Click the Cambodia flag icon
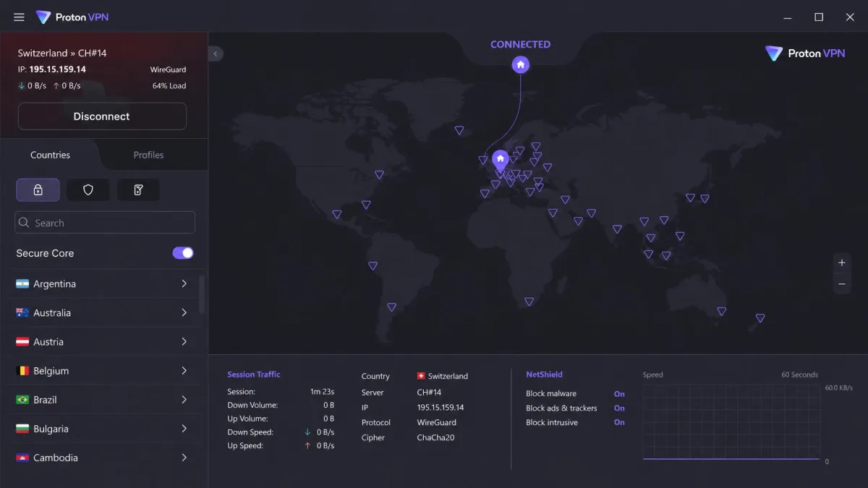The image size is (868, 488). (x=22, y=458)
